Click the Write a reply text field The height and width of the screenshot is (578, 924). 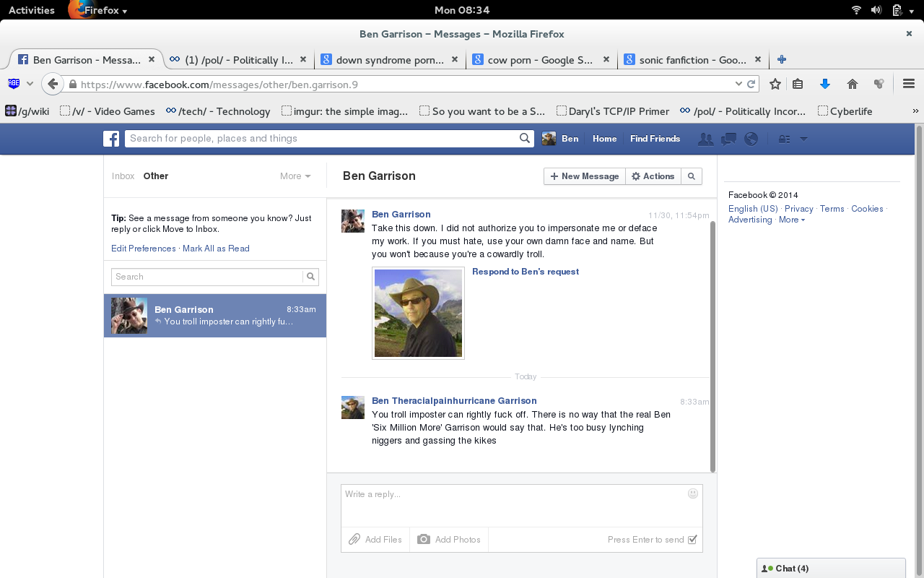pos(513,504)
